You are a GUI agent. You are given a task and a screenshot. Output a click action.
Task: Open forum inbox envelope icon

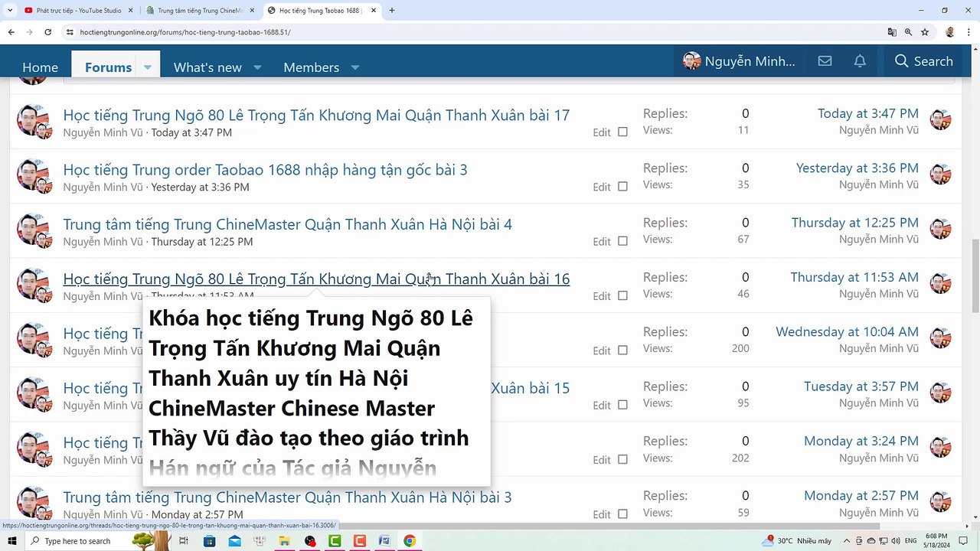tap(825, 61)
